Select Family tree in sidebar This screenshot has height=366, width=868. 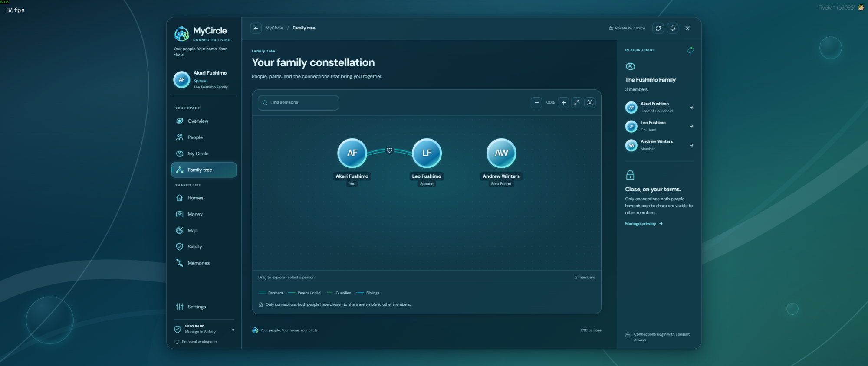click(204, 170)
